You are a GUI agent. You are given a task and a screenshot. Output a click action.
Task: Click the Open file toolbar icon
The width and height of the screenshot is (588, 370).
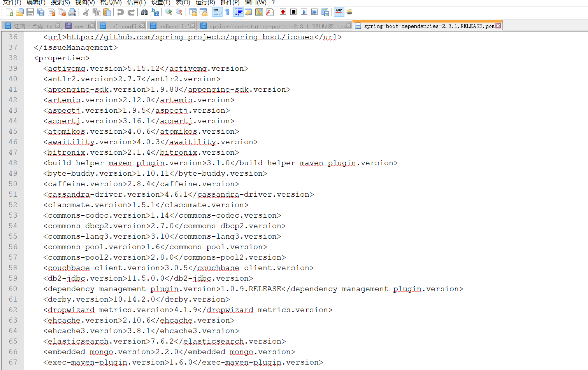click(20, 12)
